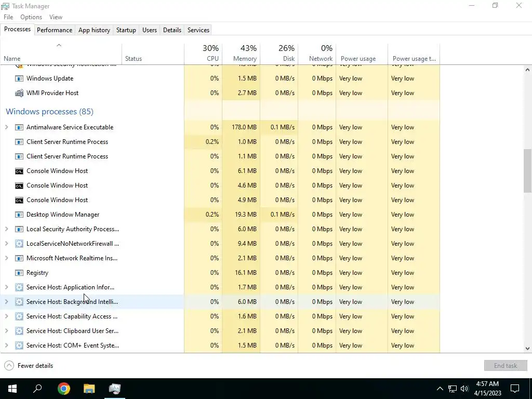Open the network status tray icon
Viewport: 532px width, 399px height.
453,389
